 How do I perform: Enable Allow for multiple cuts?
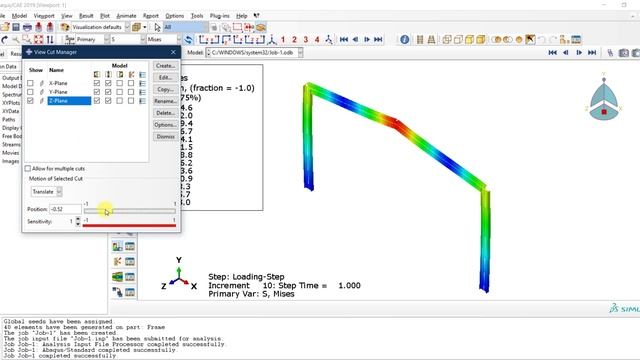pyautogui.click(x=28, y=169)
